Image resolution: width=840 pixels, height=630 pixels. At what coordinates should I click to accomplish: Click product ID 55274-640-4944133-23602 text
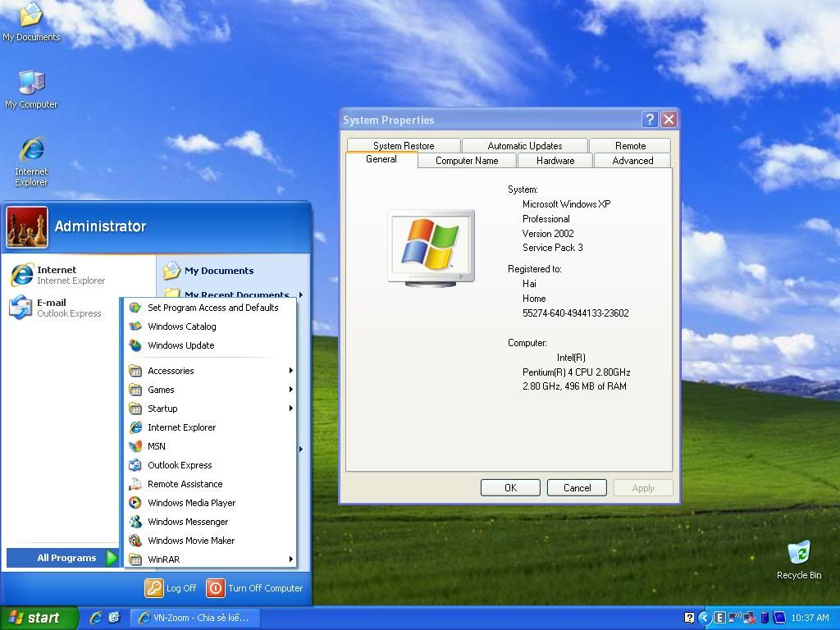click(x=575, y=313)
